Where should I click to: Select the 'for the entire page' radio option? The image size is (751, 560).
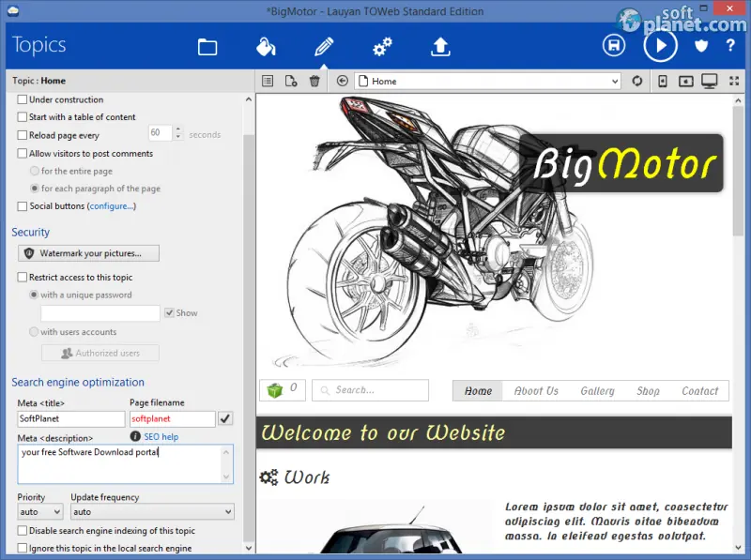(x=34, y=171)
